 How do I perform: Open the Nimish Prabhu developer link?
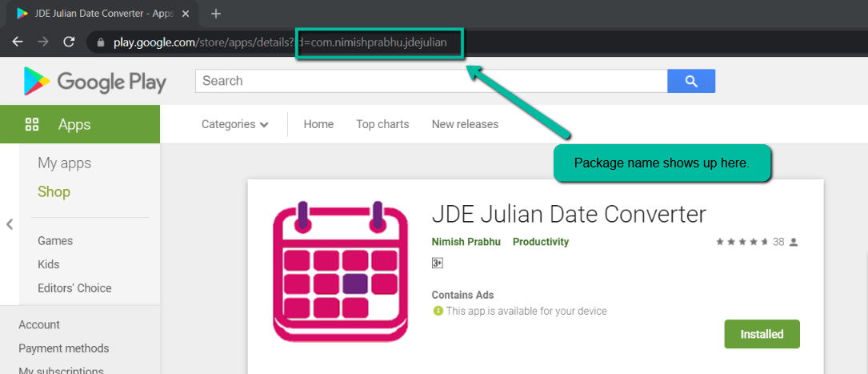click(x=466, y=242)
